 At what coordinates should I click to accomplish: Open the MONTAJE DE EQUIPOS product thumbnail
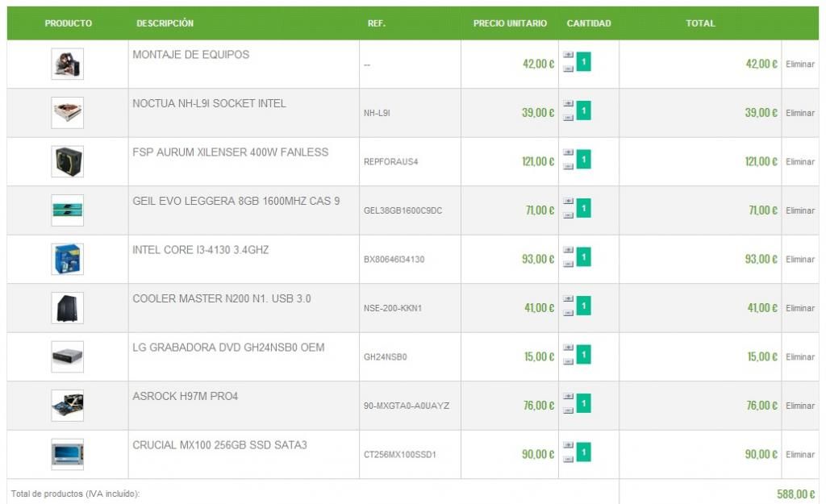click(x=68, y=65)
